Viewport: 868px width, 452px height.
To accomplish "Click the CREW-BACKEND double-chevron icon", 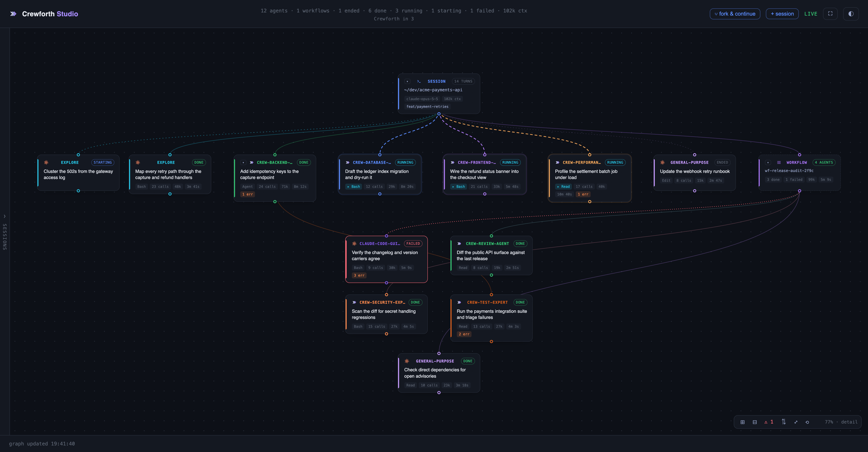I will tap(252, 163).
